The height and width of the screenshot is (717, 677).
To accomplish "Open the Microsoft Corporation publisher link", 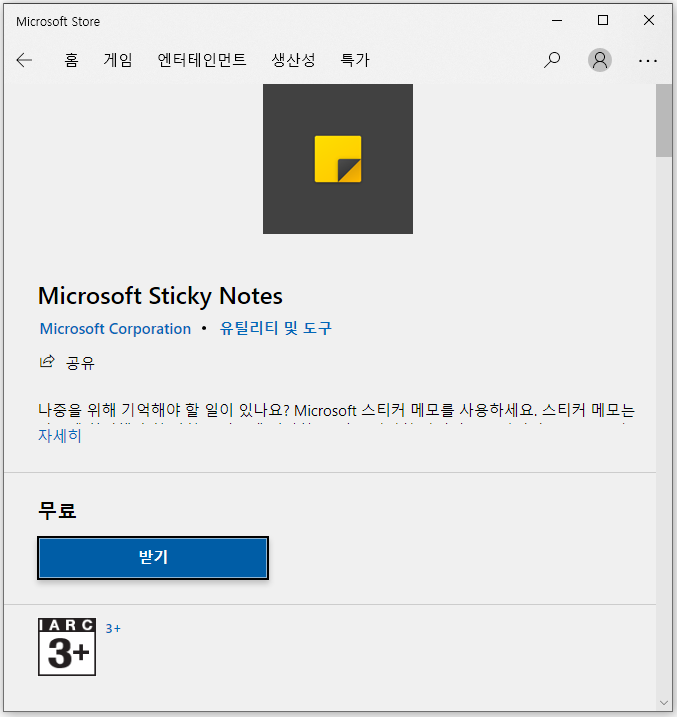I will [x=115, y=329].
